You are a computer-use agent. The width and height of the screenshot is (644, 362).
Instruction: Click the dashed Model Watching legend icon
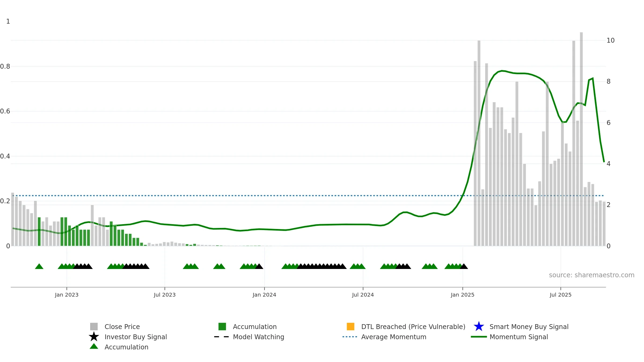click(x=222, y=337)
